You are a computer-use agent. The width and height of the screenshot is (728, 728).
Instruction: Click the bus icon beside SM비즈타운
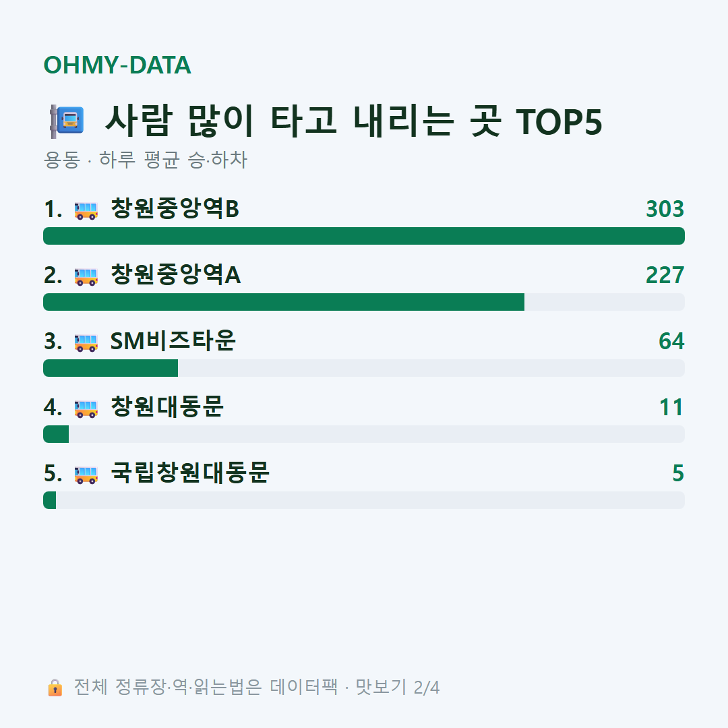point(86,342)
